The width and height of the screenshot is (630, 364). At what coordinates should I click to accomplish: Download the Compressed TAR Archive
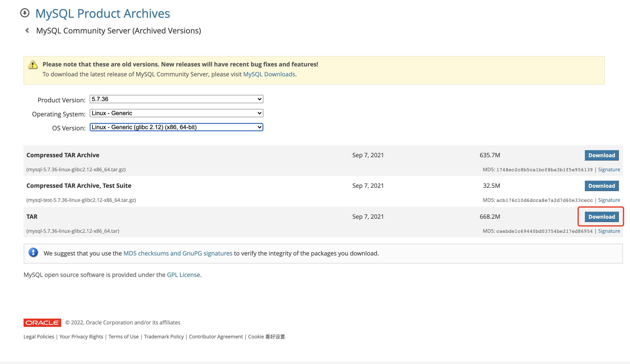click(x=601, y=155)
